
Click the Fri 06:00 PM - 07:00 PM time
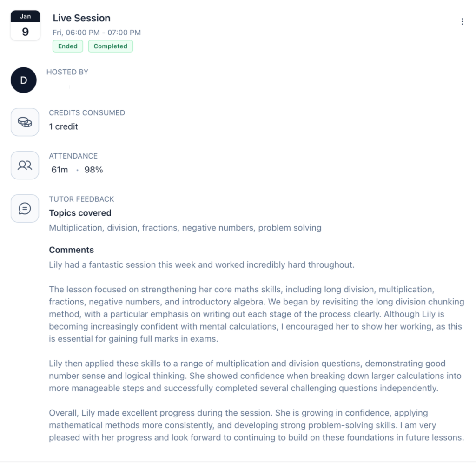97,33
